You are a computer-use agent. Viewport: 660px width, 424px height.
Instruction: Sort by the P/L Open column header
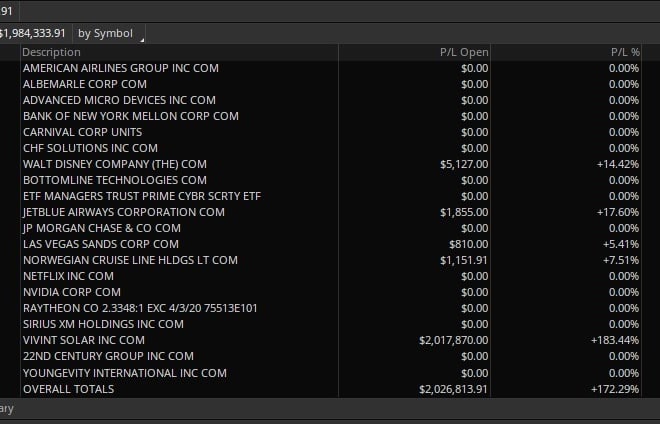pos(464,52)
